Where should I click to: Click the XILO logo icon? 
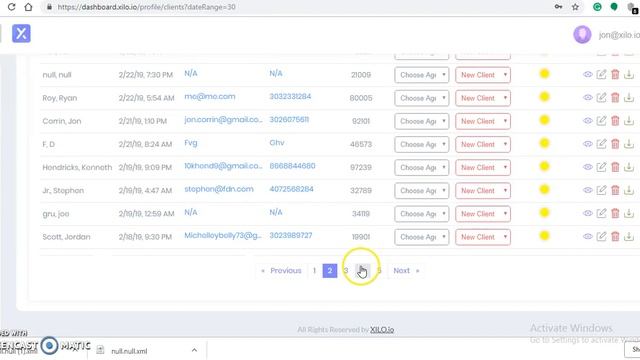pos(21,33)
